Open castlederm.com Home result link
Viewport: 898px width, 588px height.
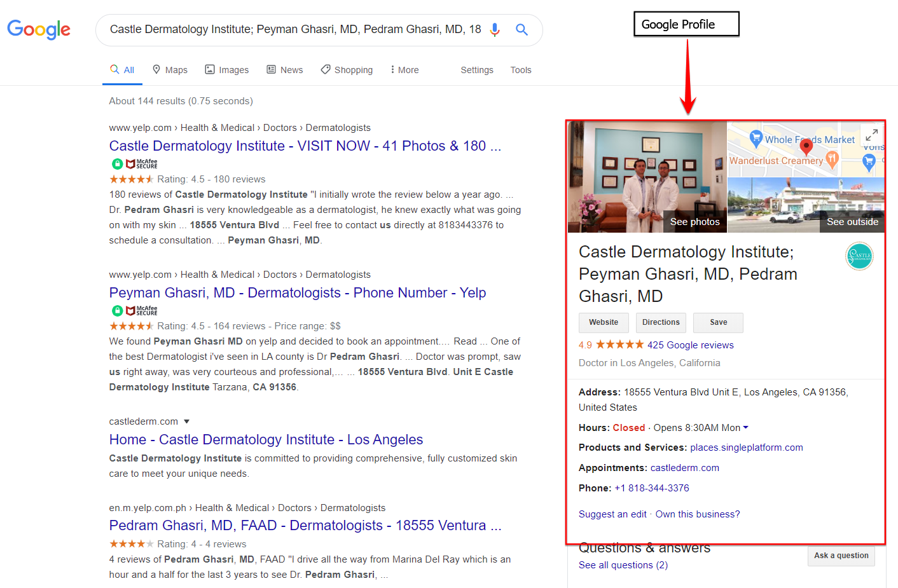click(x=266, y=440)
